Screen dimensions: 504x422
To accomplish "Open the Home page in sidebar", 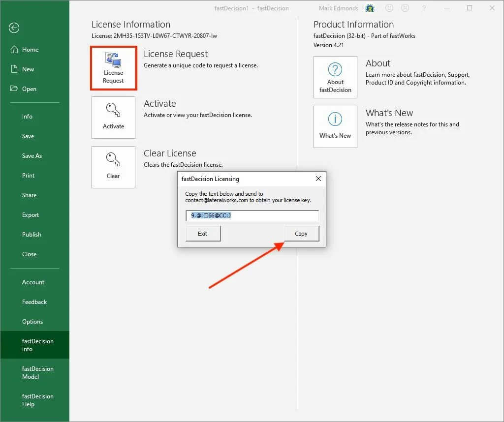I will point(30,50).
